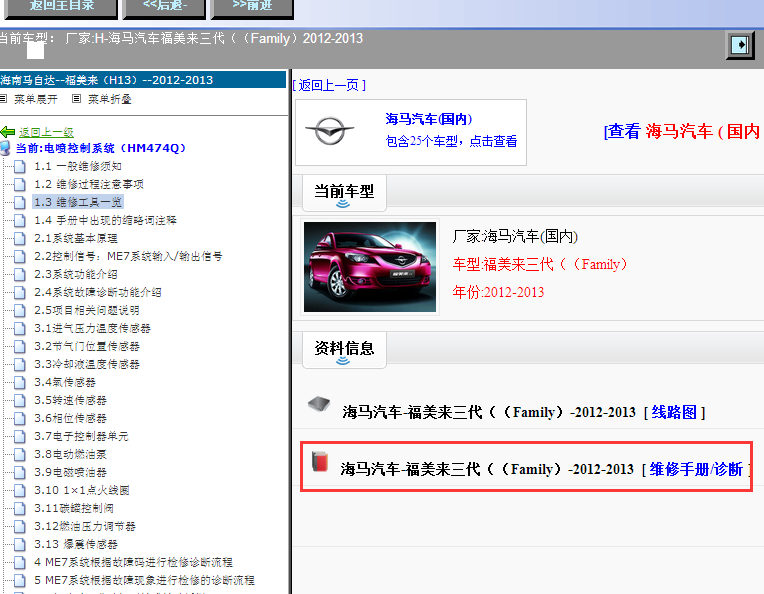Go back with the <<后退- button
Image resolution: width=764 pixels, height=594 pixels.
point(164,7)
